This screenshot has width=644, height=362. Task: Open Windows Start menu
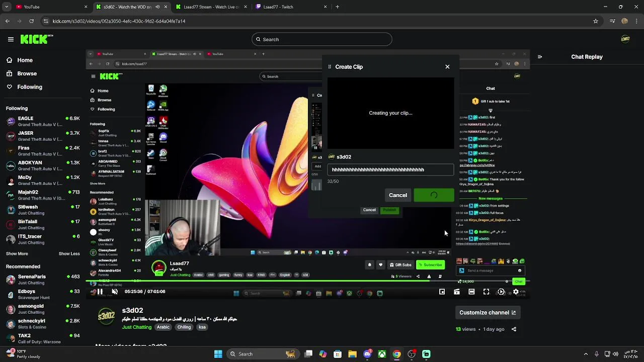[218, 354]
